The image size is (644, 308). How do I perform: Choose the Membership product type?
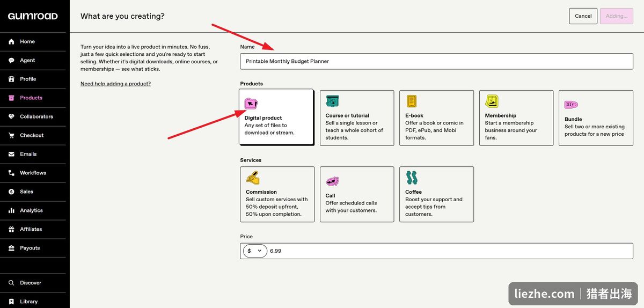click(x=516, y=118)
